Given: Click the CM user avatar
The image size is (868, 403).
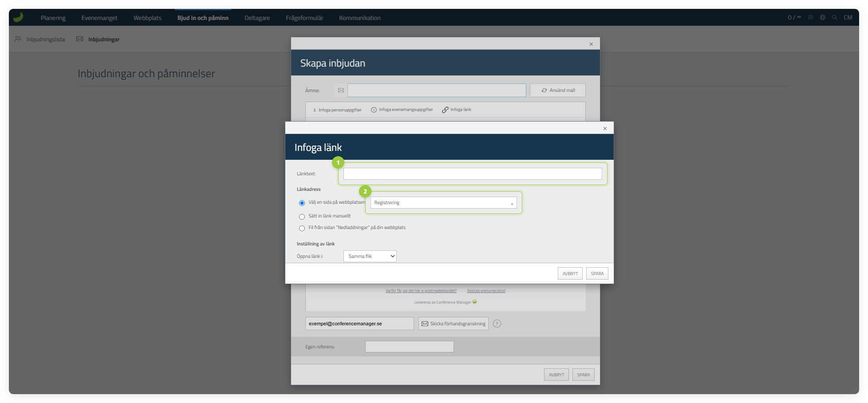Looking at the screenshot, I should click(848, 17).
